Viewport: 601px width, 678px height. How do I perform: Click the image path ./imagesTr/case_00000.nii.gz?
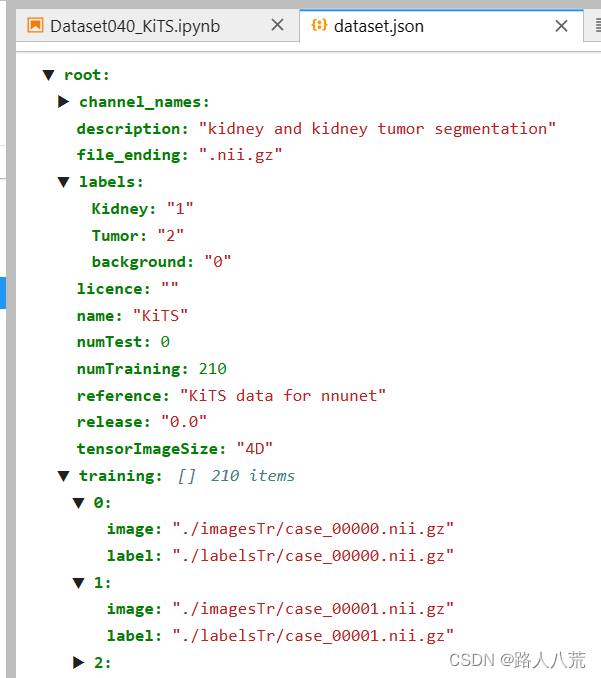point(313,529)
